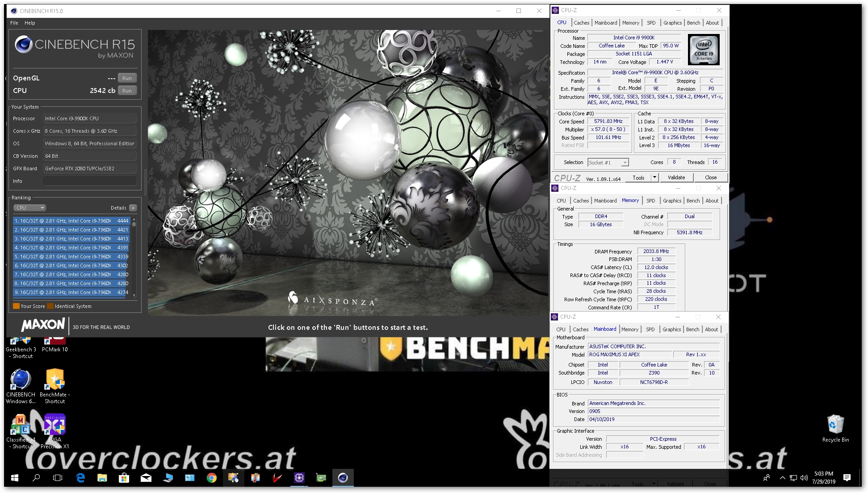The image size is (868, 493).
Task: Open About tab in top CPU-Z window
Action: [x=712, y=23]
